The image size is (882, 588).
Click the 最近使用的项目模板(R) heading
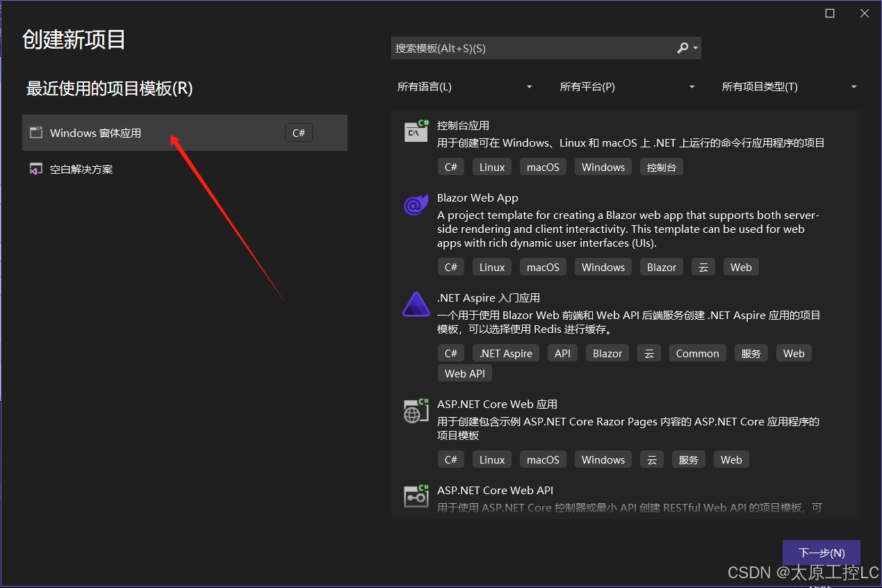tap(109, 88)
